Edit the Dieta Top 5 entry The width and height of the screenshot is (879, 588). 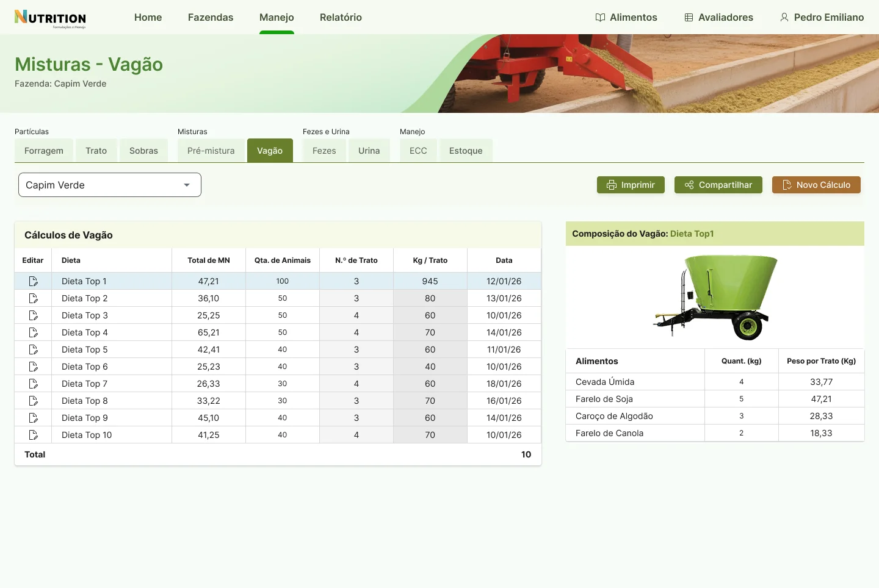point(33,350)
